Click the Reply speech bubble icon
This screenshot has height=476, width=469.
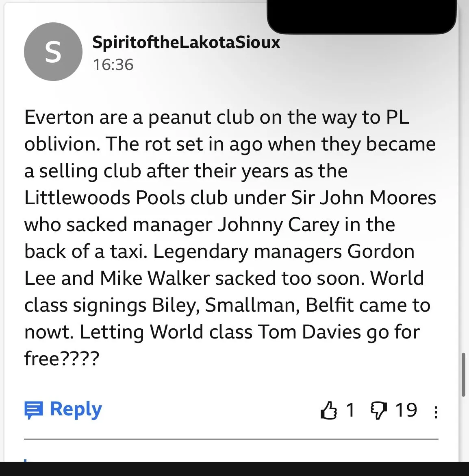33,410
